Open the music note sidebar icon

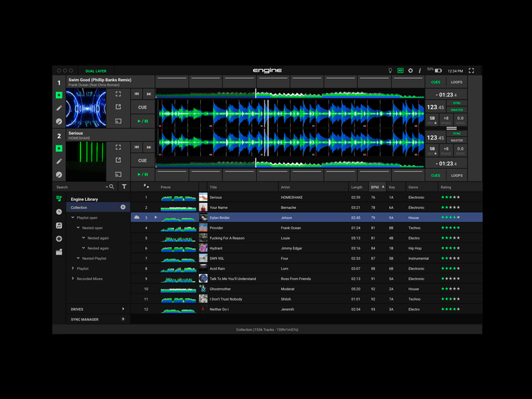[59, 225]
